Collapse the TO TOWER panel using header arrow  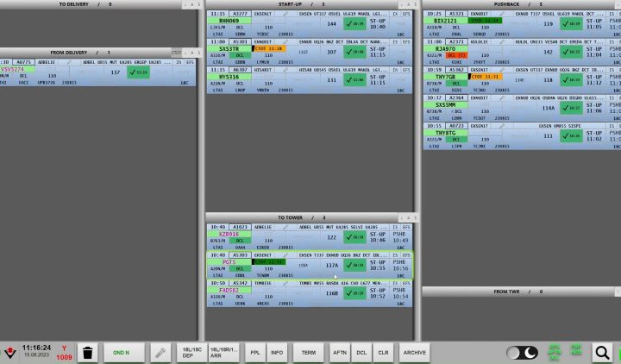tap(407, 217)
